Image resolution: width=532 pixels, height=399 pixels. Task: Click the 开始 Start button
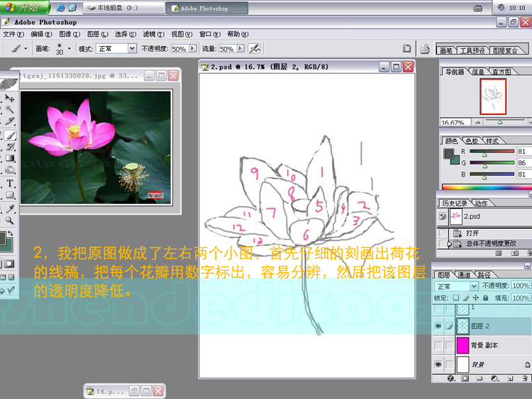(x=24, y=8)
